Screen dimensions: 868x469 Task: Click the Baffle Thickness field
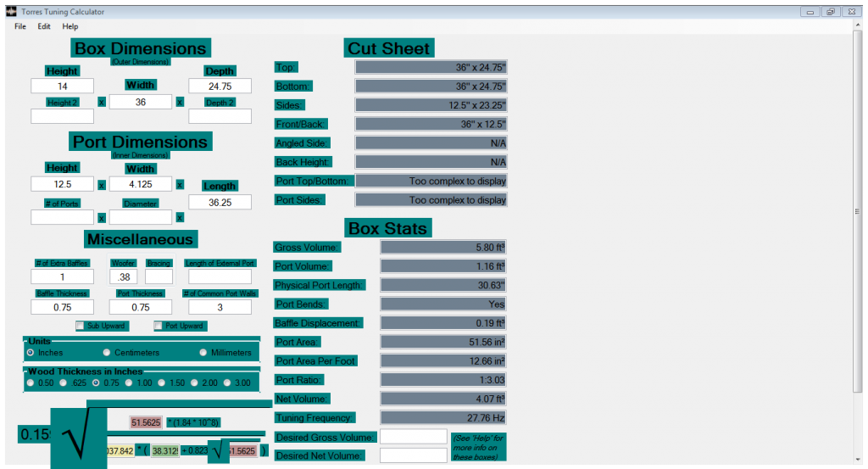(63, 307)
